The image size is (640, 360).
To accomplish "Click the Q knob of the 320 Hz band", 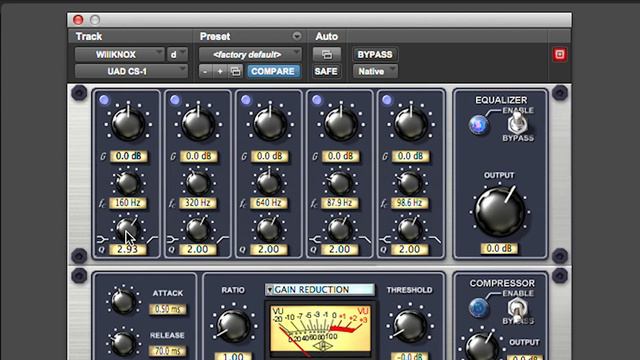I will point(198,229).
